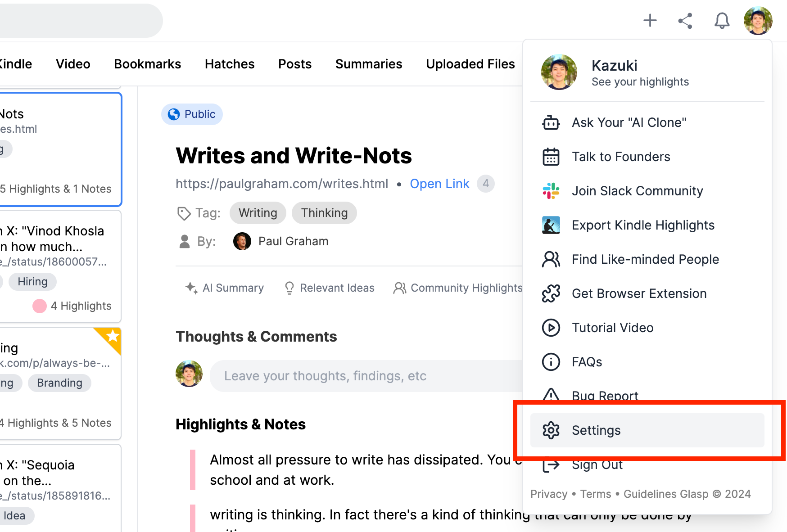This screenshot has height=532, width=787.
Task: Click the gear icon beside Settings
Action: coord(551,430)
